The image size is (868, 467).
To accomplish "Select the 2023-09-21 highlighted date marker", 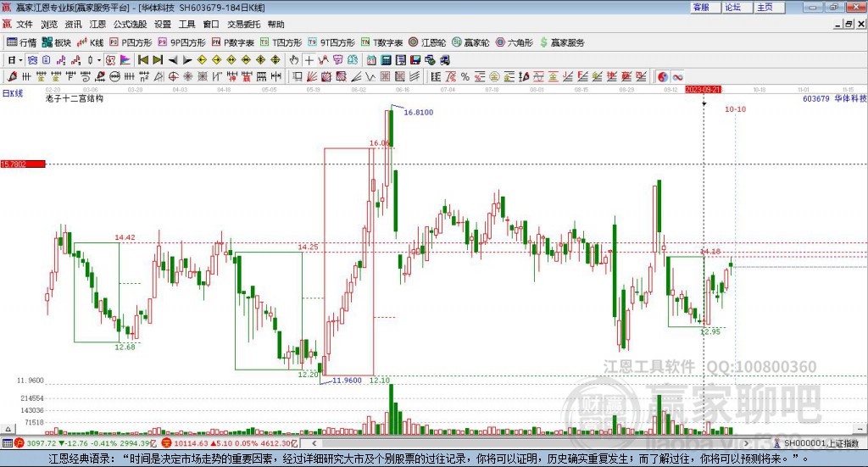I will [x=703, y=90].
